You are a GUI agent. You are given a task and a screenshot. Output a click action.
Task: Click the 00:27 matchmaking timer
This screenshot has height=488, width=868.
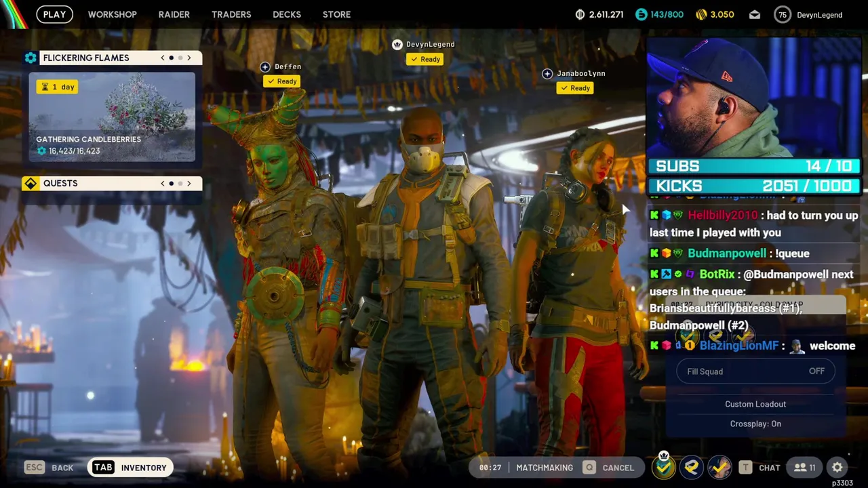coord(490,468)
